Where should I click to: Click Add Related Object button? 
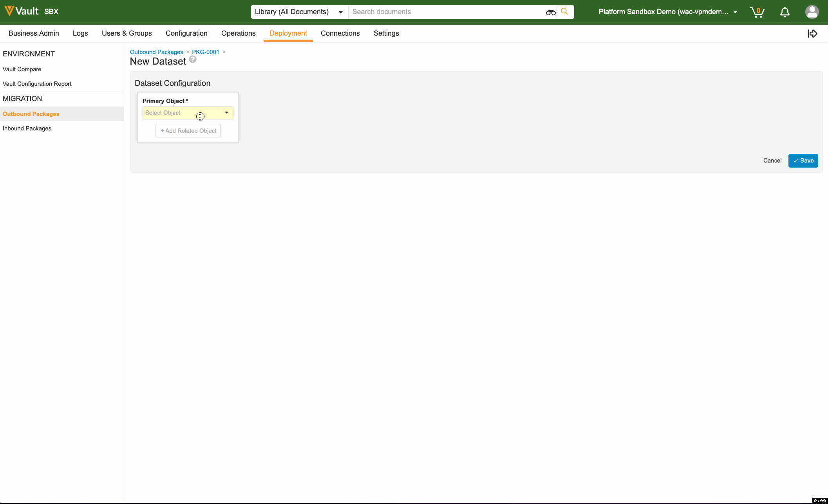click(x=188, y=131)
